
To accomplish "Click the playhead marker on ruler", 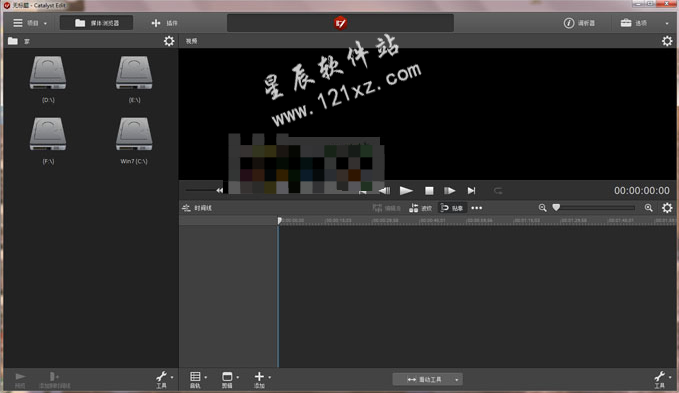I will pos(279,220).
